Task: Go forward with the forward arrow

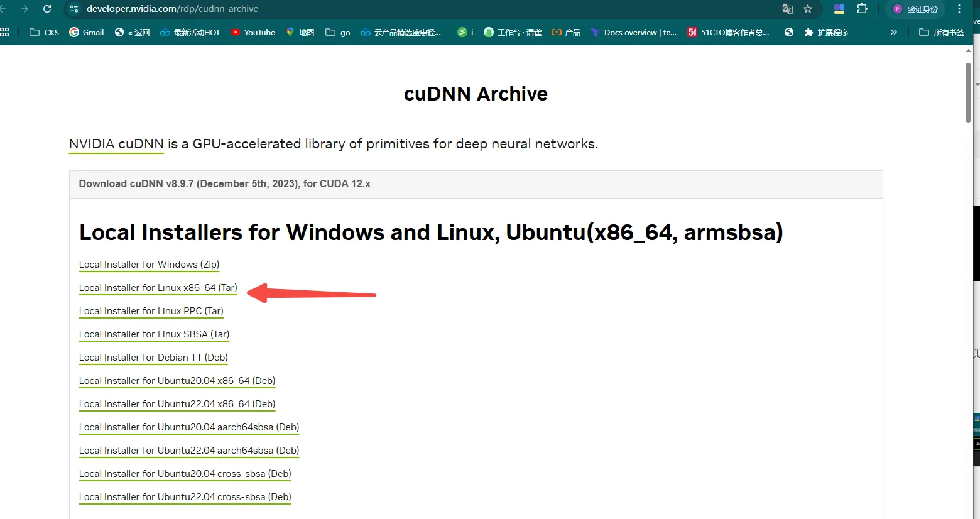Action: [24, 9]
